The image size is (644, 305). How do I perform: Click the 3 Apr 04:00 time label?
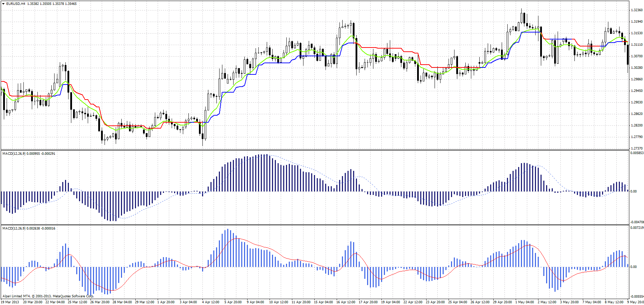click(188, 302)
